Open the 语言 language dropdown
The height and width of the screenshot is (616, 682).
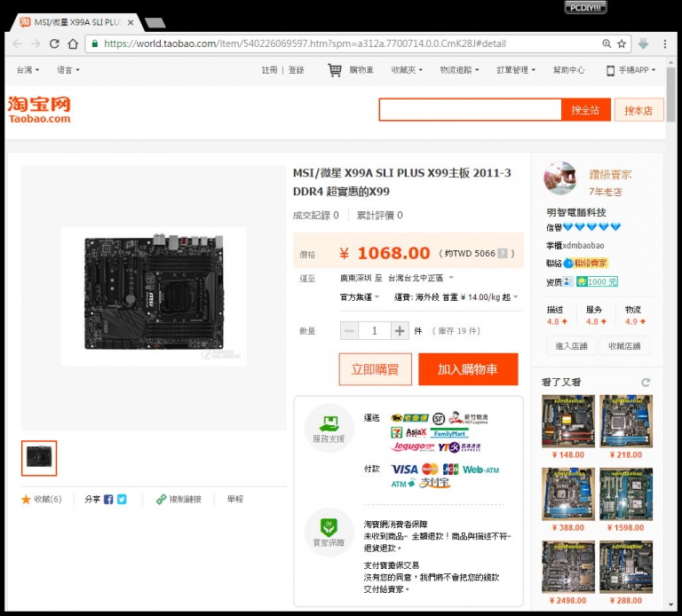click(x=68, y=69)
